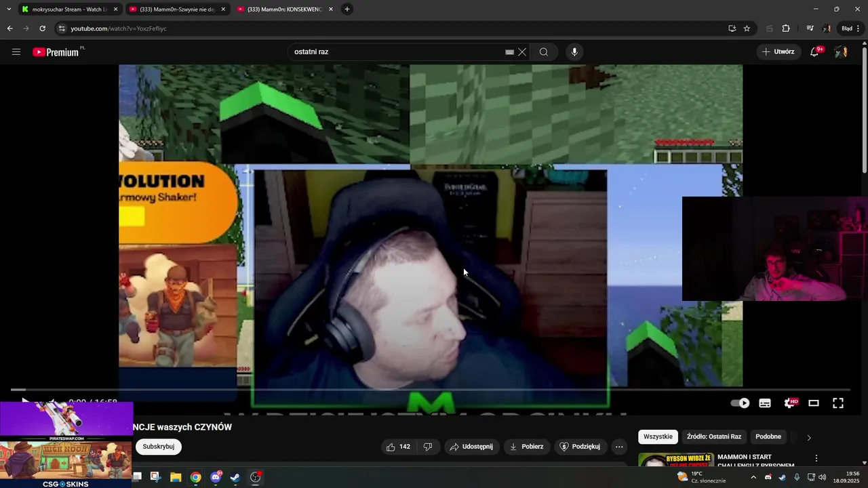Open tab search dropdown arrow

[9, 9]
